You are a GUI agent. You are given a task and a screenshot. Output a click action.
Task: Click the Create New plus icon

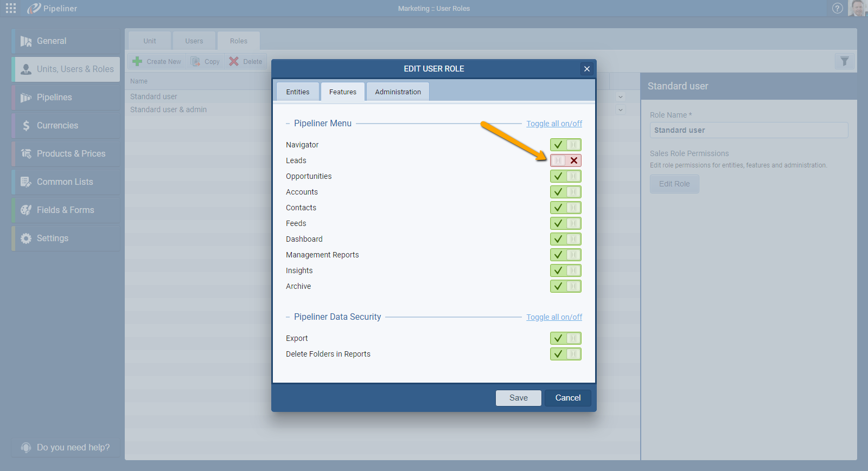click(x=138, y=61)
